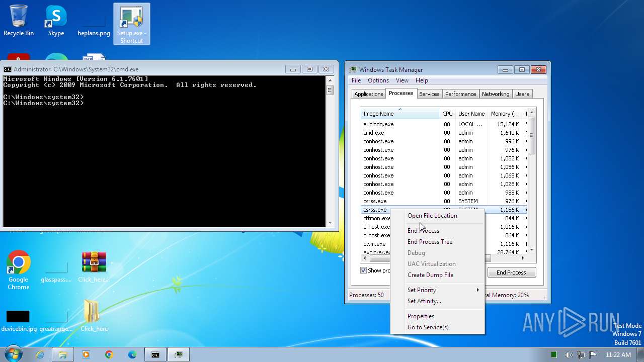Viewport: 644px width, 362px height.
Task: Click the process list horizontal scrollbar right arrow
Action: tap(523, 258)
